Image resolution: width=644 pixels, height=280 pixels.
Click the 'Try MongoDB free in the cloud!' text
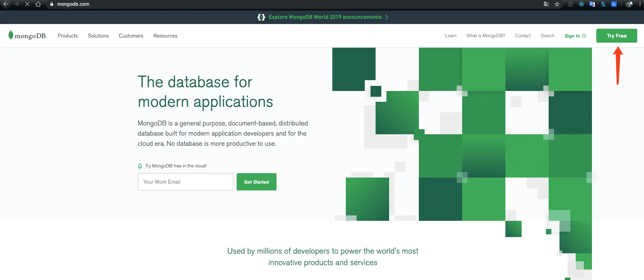click(176, 166)
